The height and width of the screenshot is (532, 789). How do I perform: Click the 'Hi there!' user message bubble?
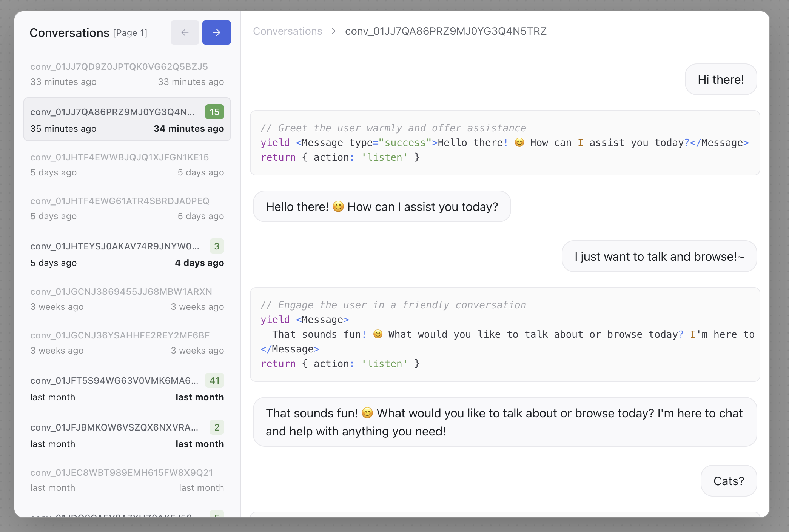coord(720,80)
